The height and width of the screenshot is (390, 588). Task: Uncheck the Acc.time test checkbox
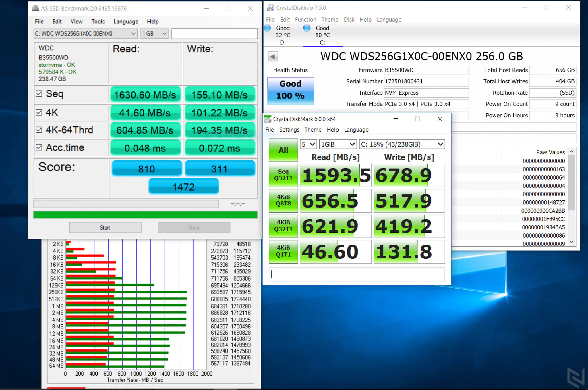[39, 147]
